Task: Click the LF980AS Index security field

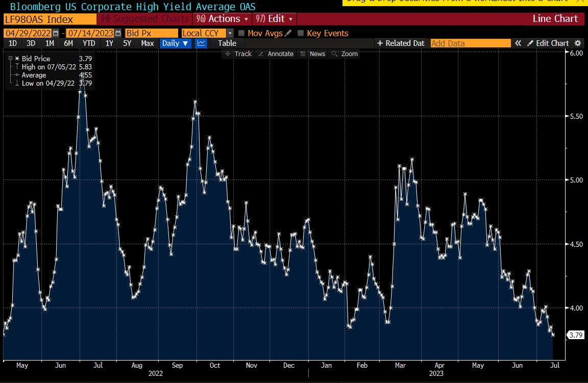Action: pyautogui.click(x=50, y=19)
